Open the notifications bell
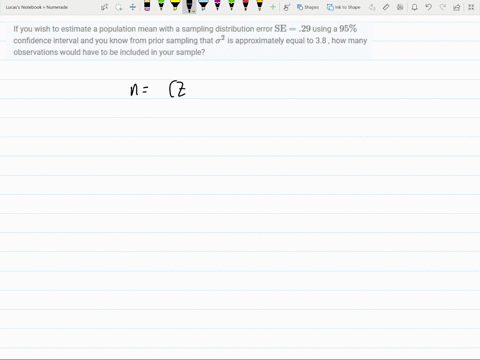This screenshot has height=360, width=480. tap(414, 7)
